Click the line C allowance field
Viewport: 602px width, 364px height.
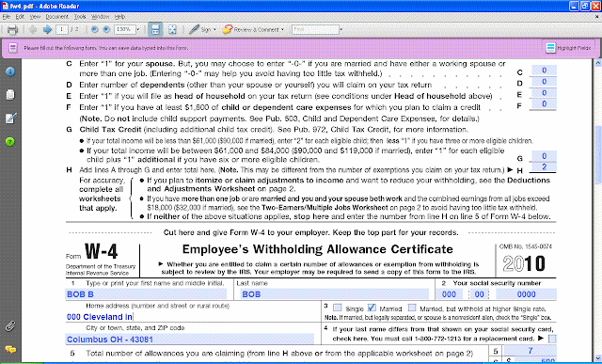(544, 71)
